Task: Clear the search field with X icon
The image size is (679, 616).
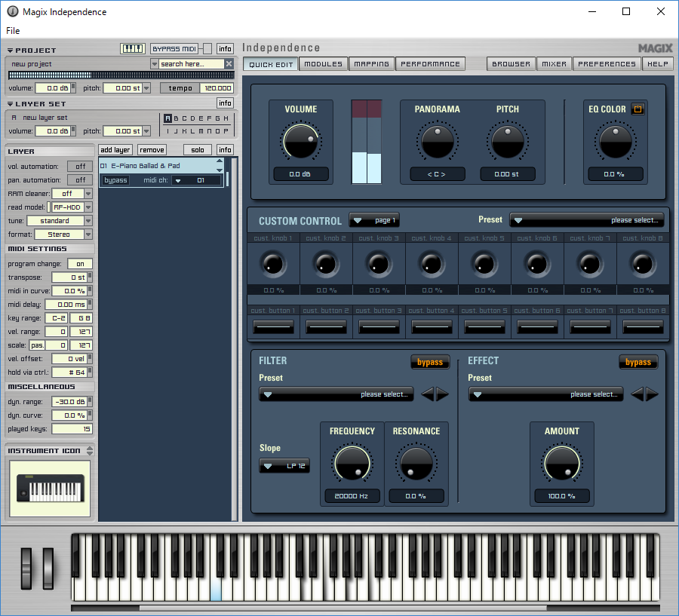Action: click(229, 63)
